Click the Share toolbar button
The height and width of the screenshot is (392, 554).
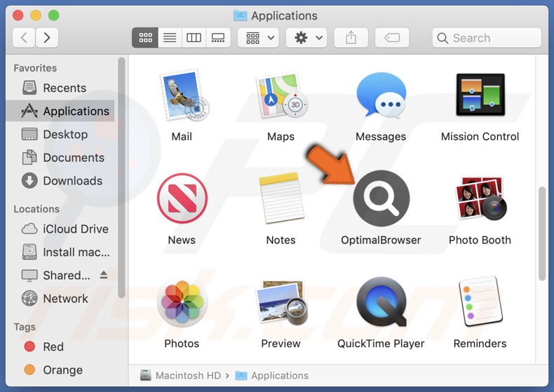pyautogui.click(x=351, y=37)
